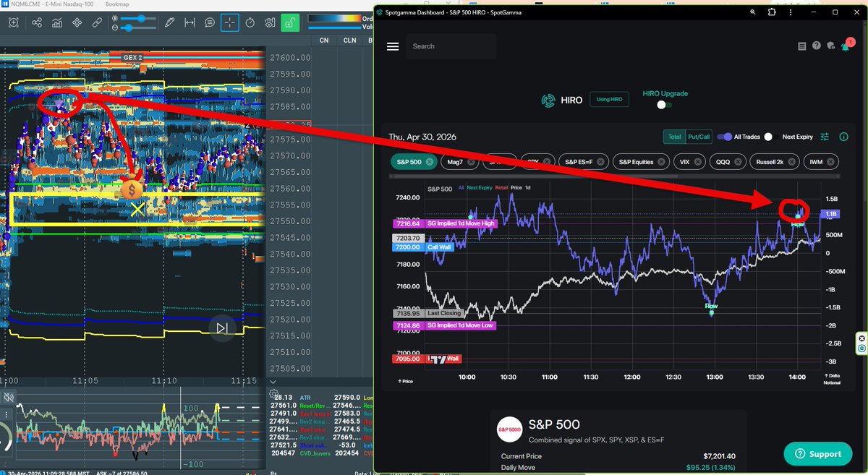The height and width of the screenshot is (475, 868).
Task: Click the SpotGamma Search field
Action: tap(451, 46)
